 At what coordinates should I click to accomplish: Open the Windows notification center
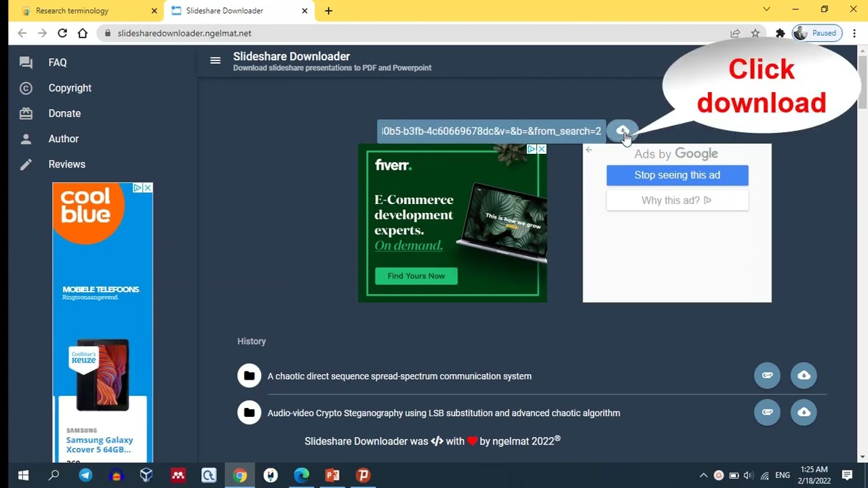pos(847,475)
